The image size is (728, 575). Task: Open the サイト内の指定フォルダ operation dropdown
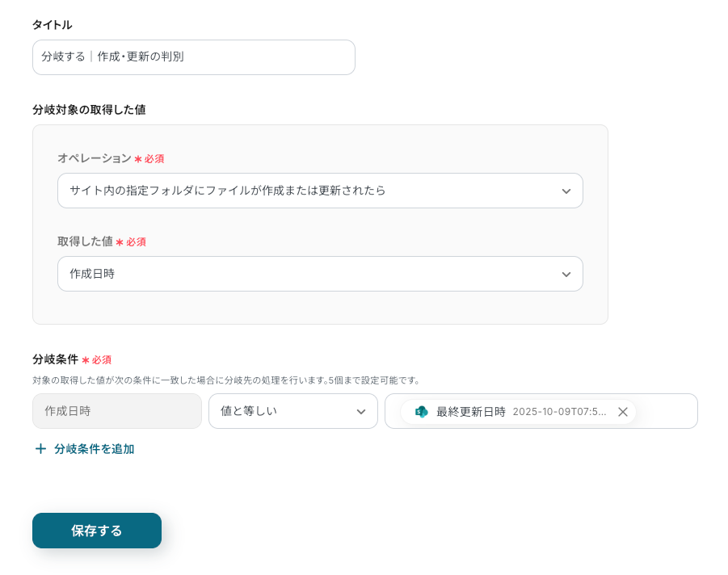coord(307,191)
